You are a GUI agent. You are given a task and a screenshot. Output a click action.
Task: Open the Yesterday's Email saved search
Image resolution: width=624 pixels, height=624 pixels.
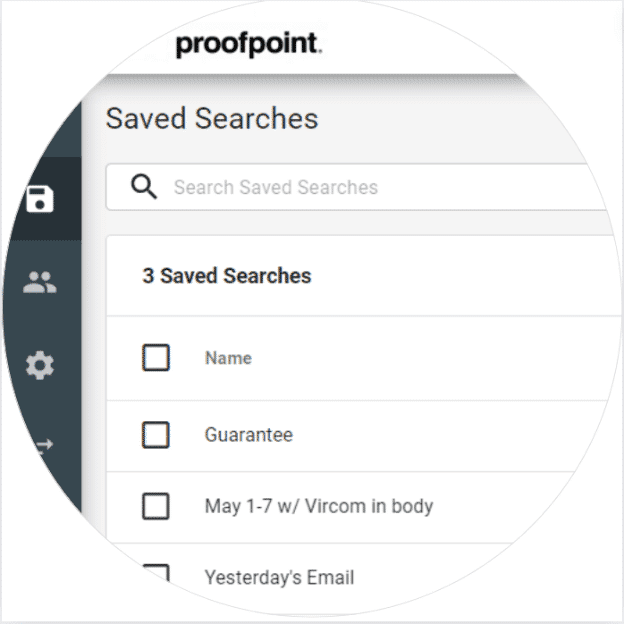click(x=279, y=577)
